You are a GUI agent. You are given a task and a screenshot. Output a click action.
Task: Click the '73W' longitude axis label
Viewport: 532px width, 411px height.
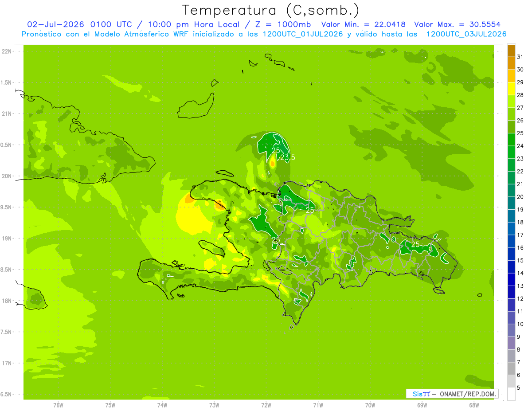214,405
